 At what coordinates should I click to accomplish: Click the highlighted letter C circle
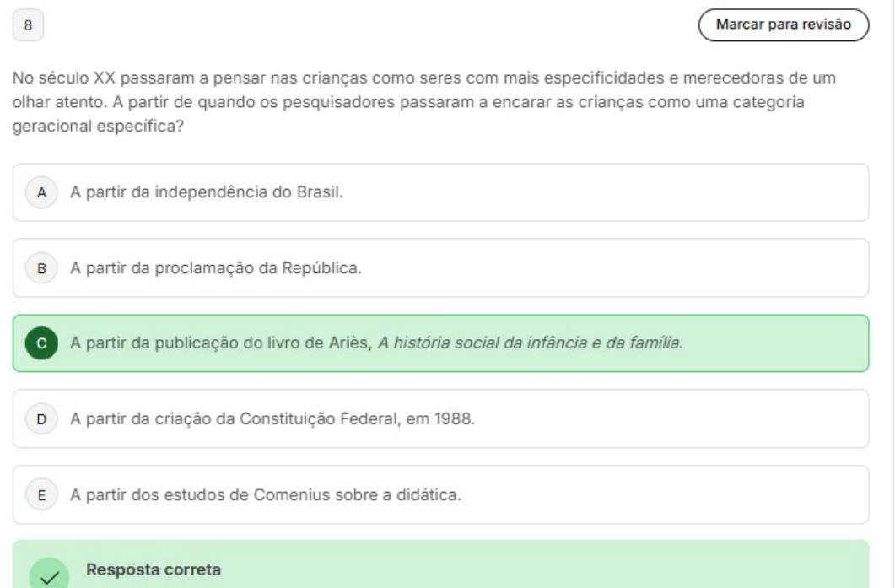pos(40,344)
